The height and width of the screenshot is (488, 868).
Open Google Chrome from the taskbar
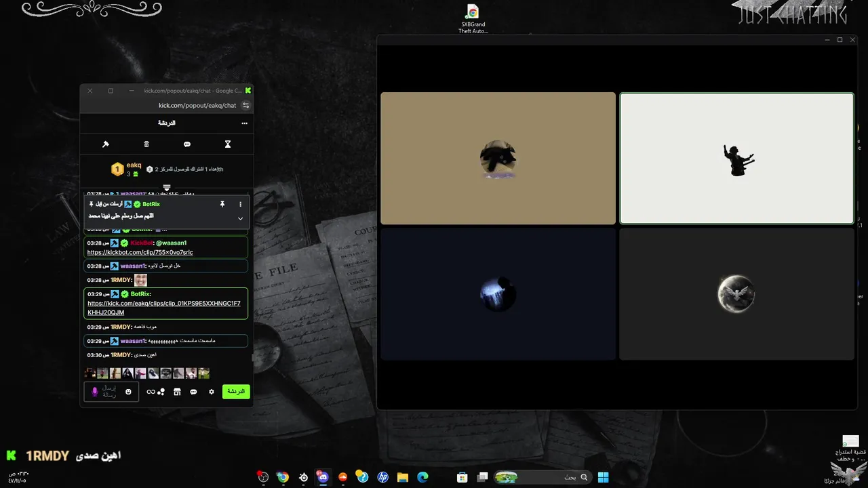[283, 477]
